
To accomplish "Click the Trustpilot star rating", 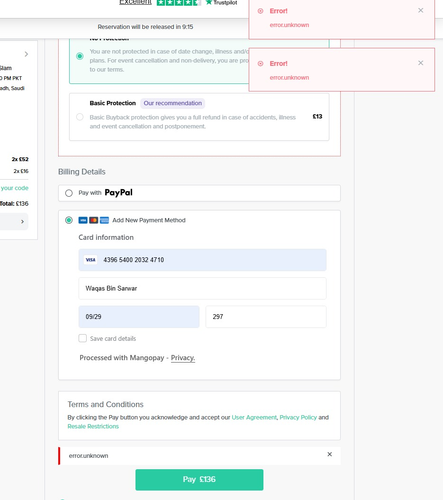I will point(178,3).
